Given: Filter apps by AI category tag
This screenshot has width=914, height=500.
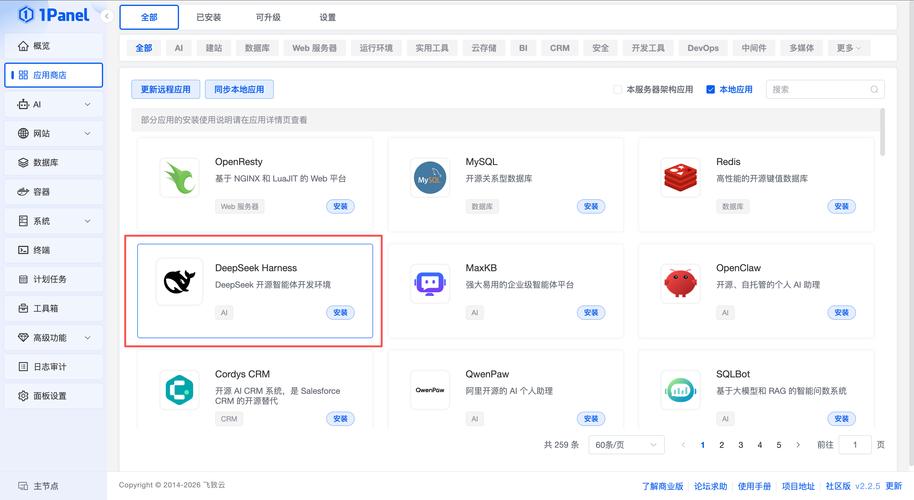Looking at the screenshot, I should coord(179,48).
